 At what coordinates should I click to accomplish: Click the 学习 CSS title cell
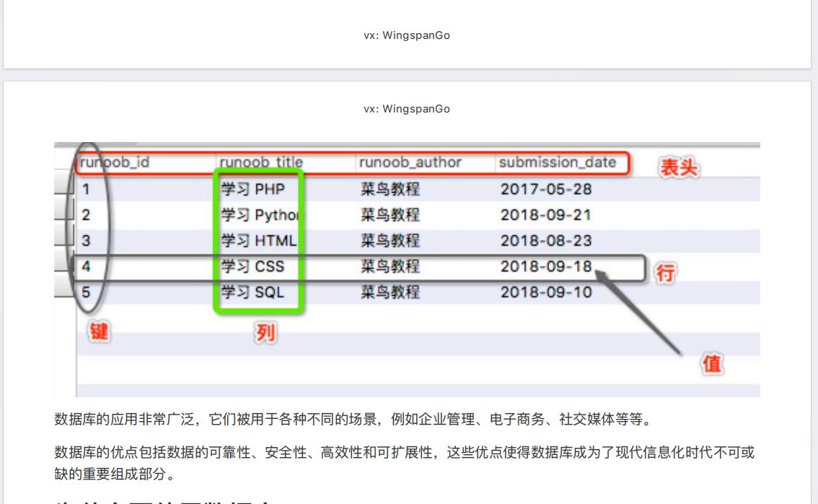[253, 266]
